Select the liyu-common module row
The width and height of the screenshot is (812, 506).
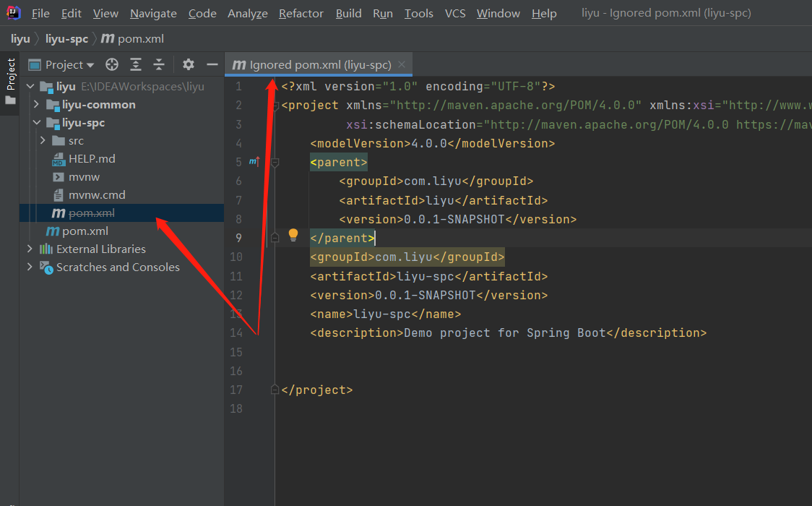click(x=121, y=105)
